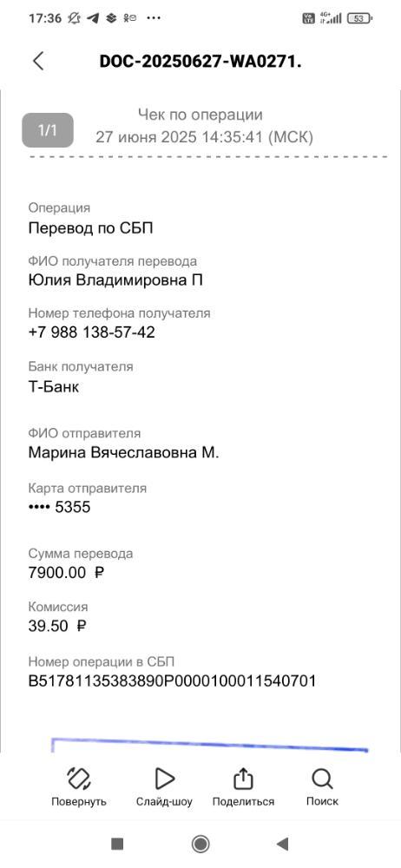Screen dimensions: 401x868
Task: Tap the Android recent apps square
Action: pos(117,843)
